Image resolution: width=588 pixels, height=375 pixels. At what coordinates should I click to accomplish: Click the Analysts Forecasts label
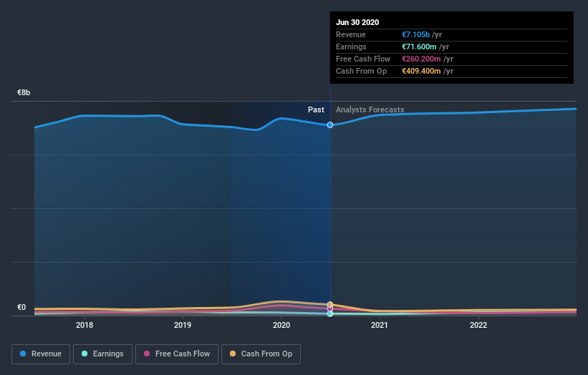(x=370, y=109)
